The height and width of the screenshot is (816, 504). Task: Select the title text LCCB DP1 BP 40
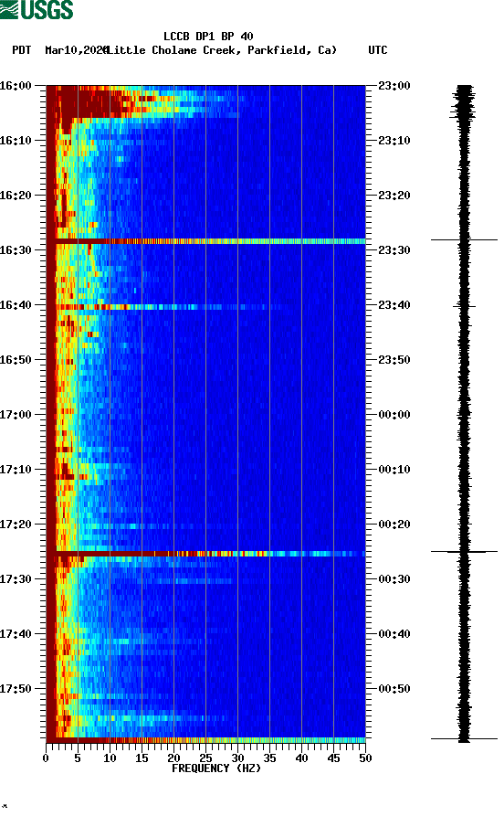point(208,37)
